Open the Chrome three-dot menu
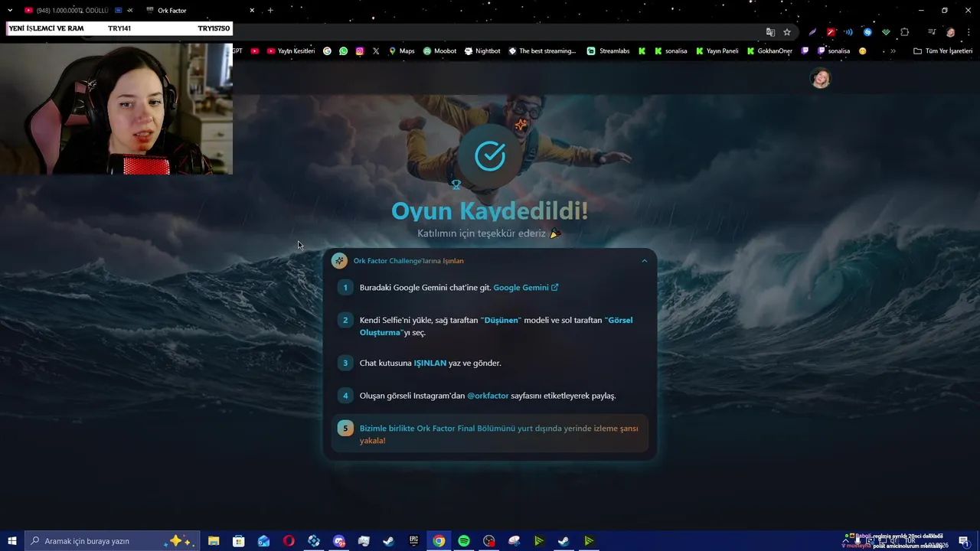Viewport: 980px width, 551px height. click(x=968, y=32)
